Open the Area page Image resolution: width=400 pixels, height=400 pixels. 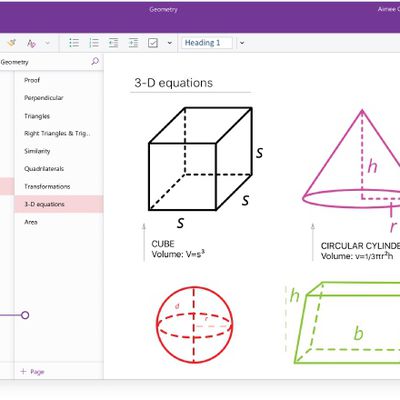tap(59, 222)
